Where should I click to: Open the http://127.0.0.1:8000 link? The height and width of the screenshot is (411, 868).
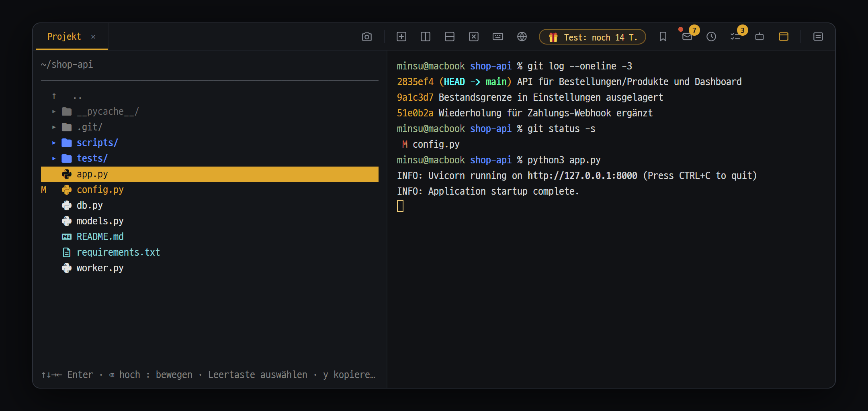582,176
